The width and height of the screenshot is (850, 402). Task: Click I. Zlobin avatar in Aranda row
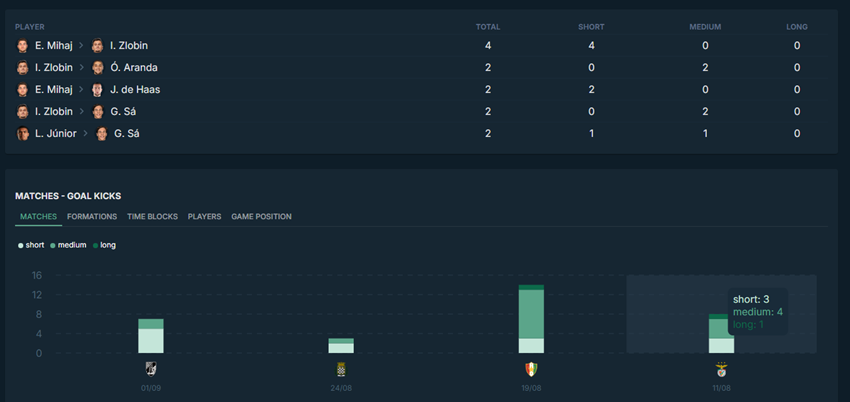22,68
